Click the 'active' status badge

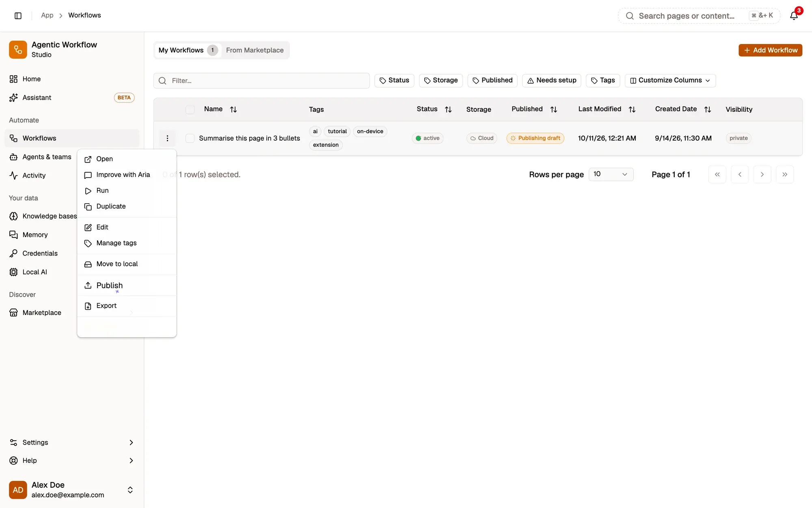point(428,138)
